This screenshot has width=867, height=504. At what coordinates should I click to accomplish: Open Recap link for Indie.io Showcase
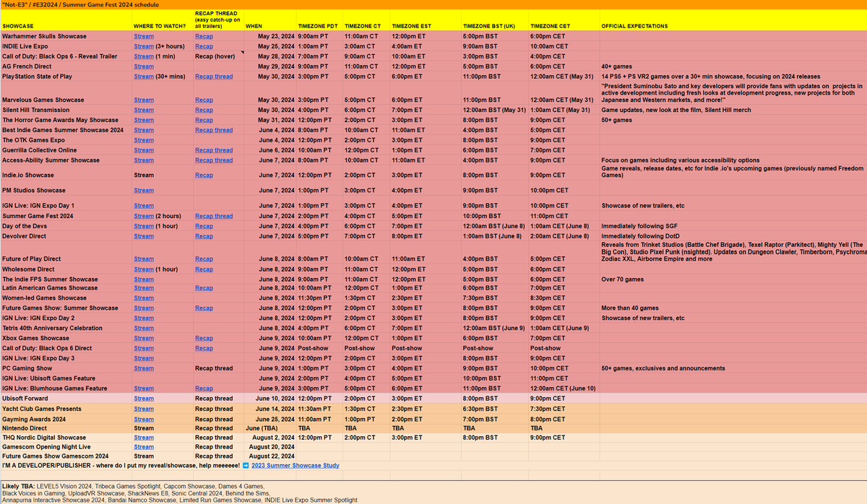(x=204, y=175)
